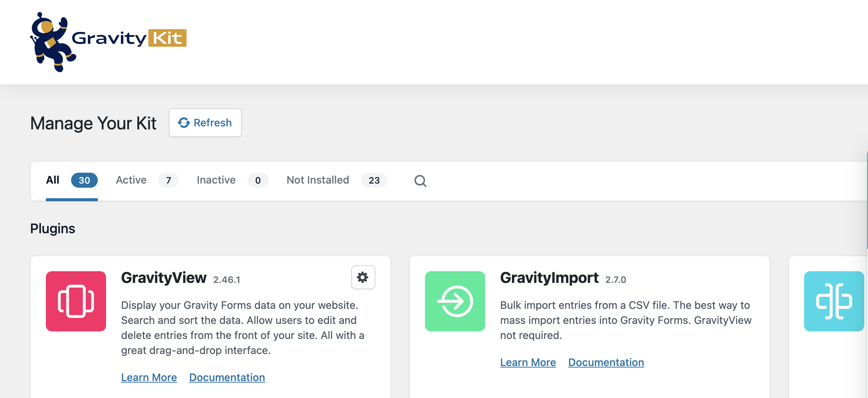Image resolution: width=868 pixels, height=398 pixels.
Task: Open GravityImport Documentation link
Action: tap(605, 362)
